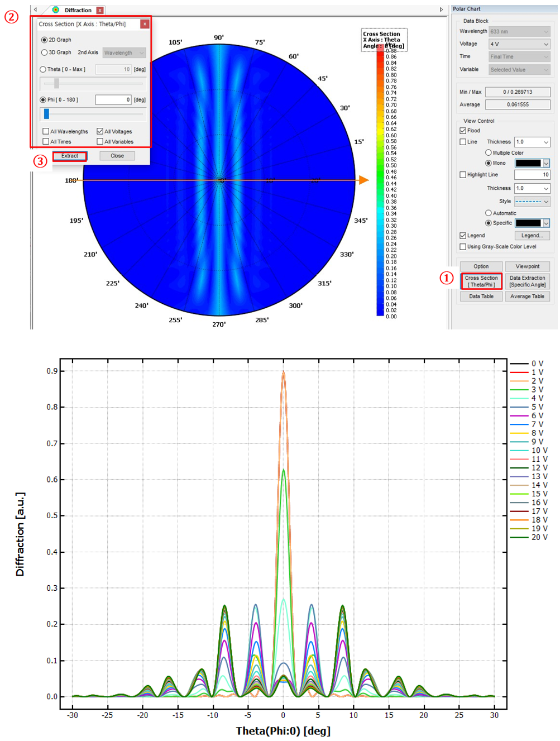Close the Cross Section dialog with red X
Image resolution: width=560 pixels, height=741 pixels.
pos(145,24)
